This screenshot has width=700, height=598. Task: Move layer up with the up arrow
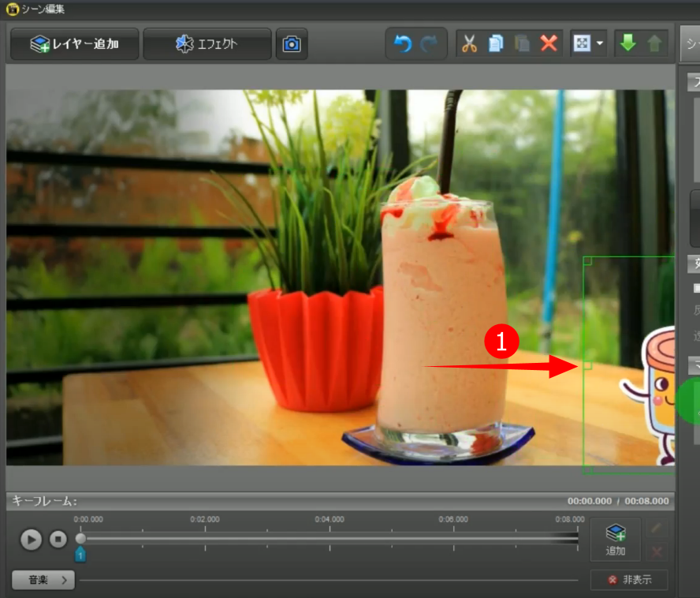[654, 44]
